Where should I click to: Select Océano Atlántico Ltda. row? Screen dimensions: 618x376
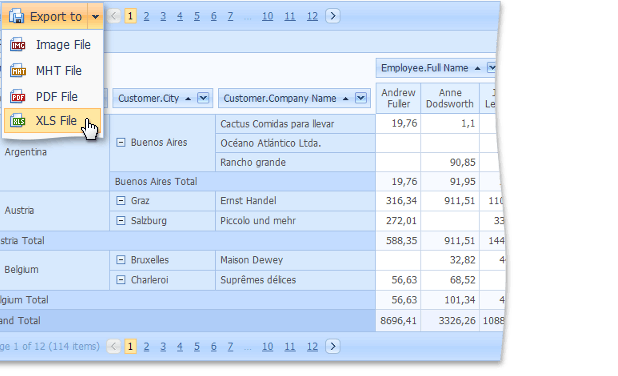pos(295,143)
